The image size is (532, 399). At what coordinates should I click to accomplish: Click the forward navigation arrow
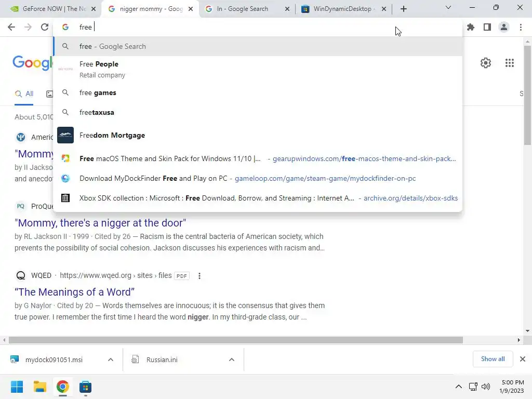coord(28,27)
